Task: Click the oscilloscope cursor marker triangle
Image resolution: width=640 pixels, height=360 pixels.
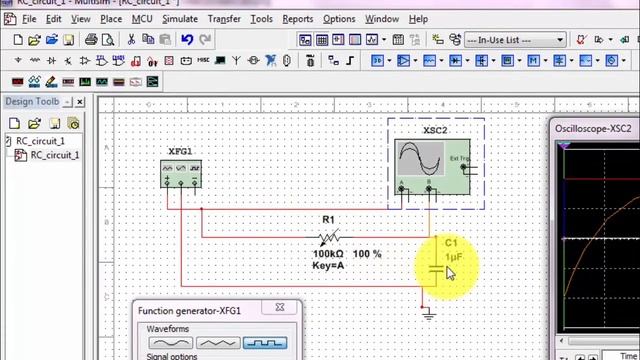Action: 564,146
